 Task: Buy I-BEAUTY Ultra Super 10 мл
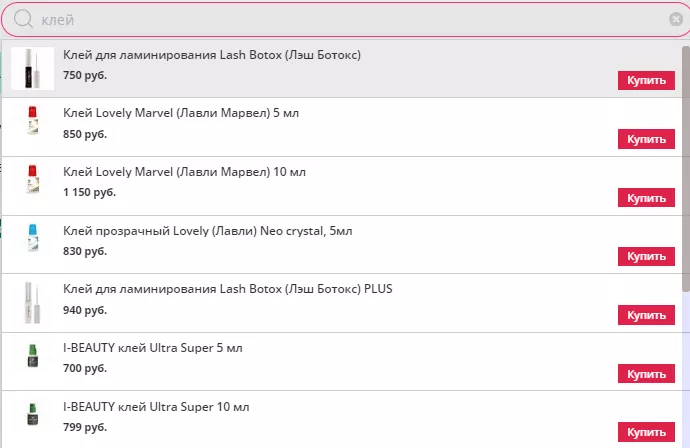pyautogui.click(x=646, y=432)
